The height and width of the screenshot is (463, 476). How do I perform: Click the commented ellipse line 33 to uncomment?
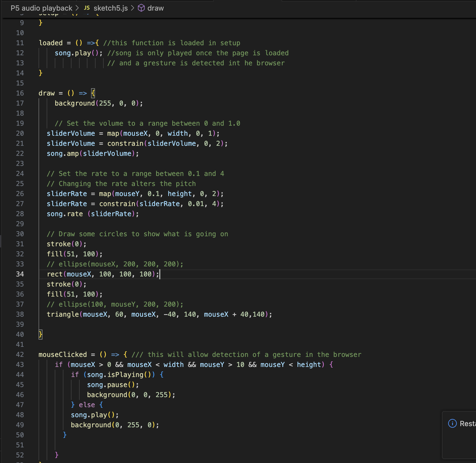coord(115,264)
